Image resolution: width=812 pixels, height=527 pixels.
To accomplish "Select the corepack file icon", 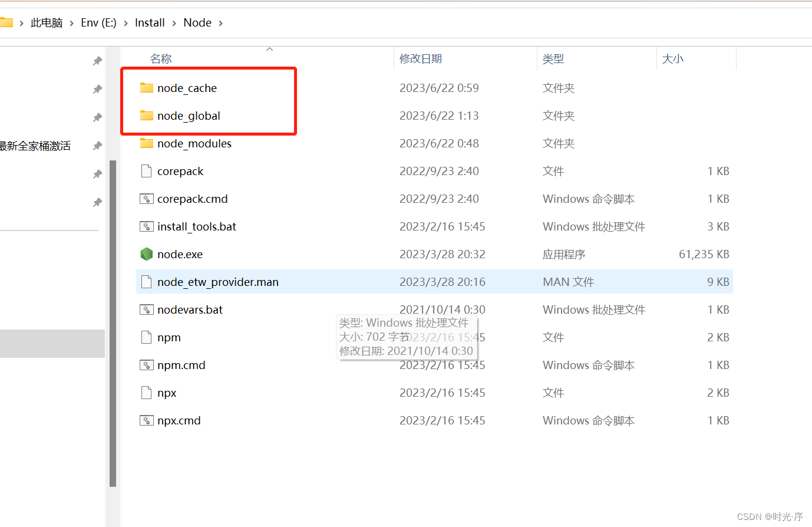I will (147, 171).
